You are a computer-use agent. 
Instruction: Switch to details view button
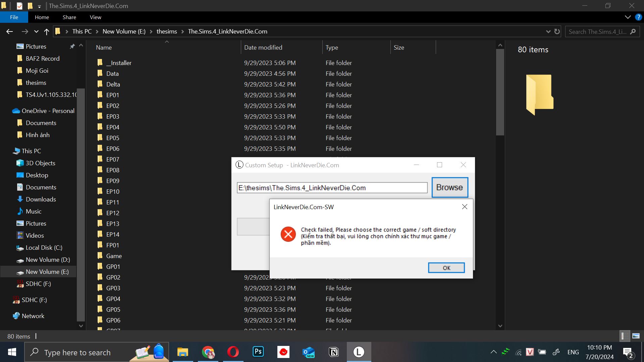[625, 336]
